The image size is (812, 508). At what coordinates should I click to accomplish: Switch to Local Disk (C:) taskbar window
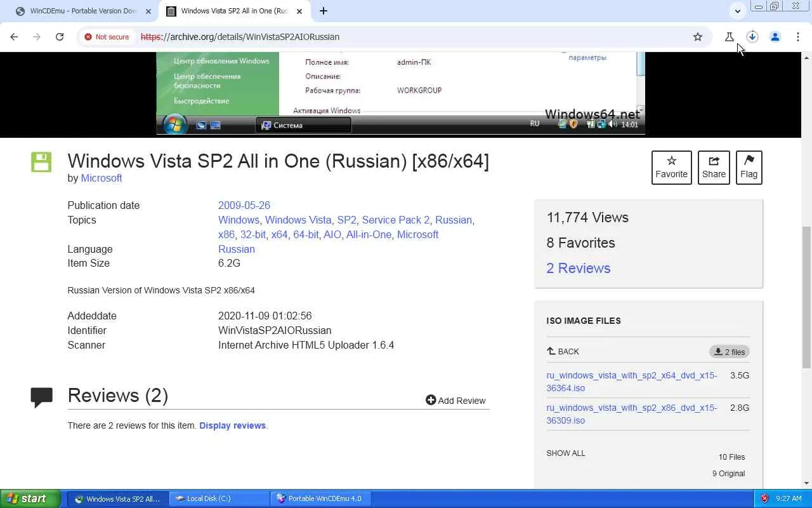pyautogui.click(x=219, y=498)
